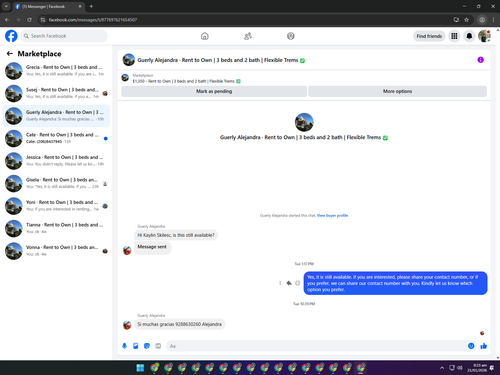Go back using Marketplace back arrow
This screenshot has height=375, width=500.
(x=10, y=53)
